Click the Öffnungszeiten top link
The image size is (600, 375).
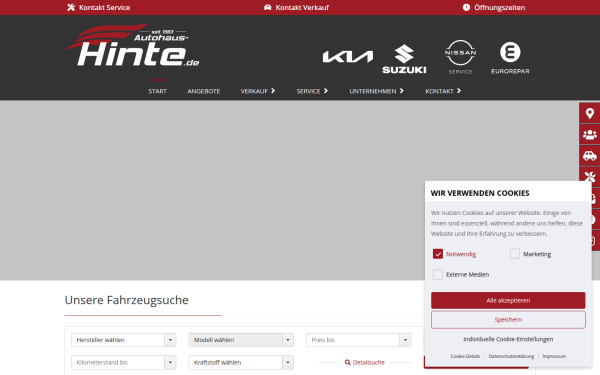coord(494,7)
